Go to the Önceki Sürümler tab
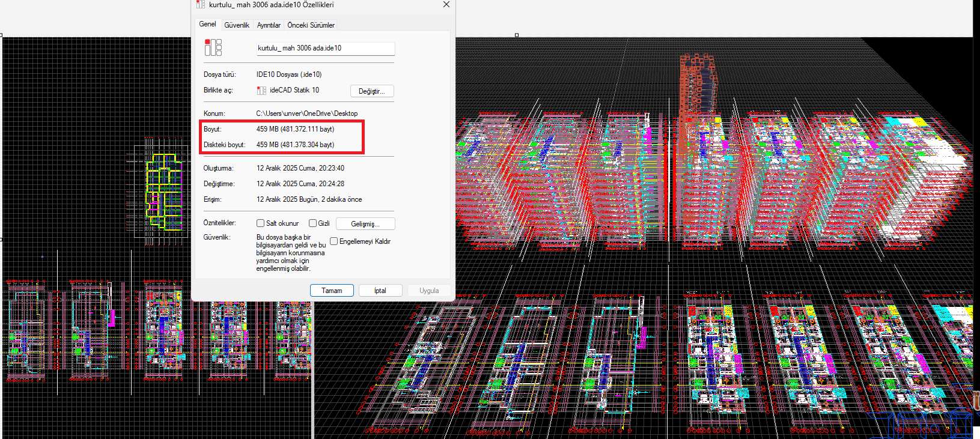 [x=311, y=25]
